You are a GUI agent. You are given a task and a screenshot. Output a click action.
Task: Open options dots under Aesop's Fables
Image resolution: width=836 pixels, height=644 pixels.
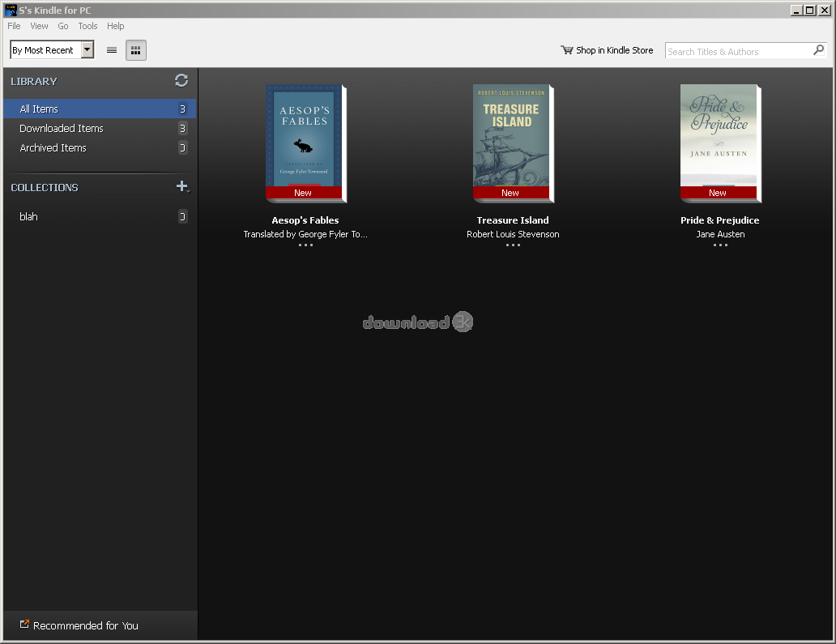(305, 245)
